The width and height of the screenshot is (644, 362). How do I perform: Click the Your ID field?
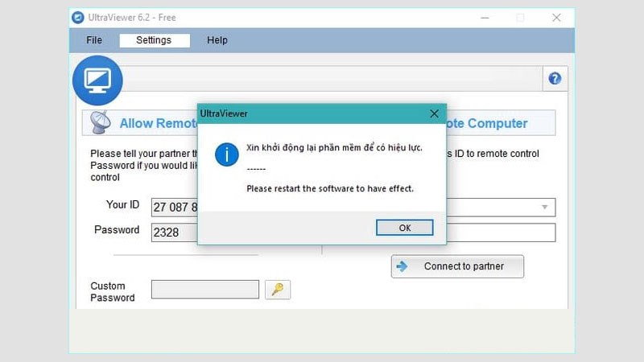(174, 208)
